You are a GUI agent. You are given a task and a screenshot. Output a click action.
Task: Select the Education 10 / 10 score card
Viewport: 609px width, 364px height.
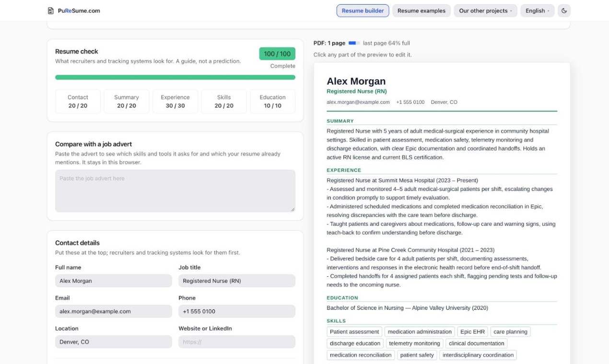(x=272, y=101)
